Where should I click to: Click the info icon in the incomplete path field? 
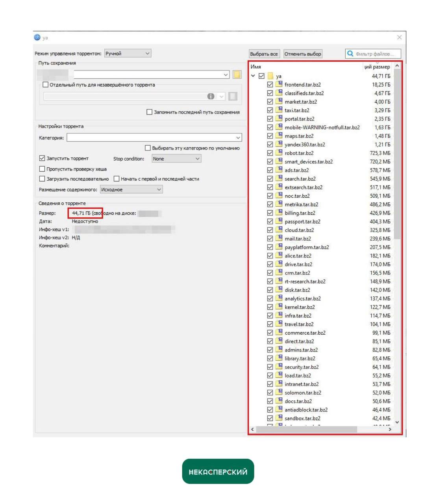211,96
